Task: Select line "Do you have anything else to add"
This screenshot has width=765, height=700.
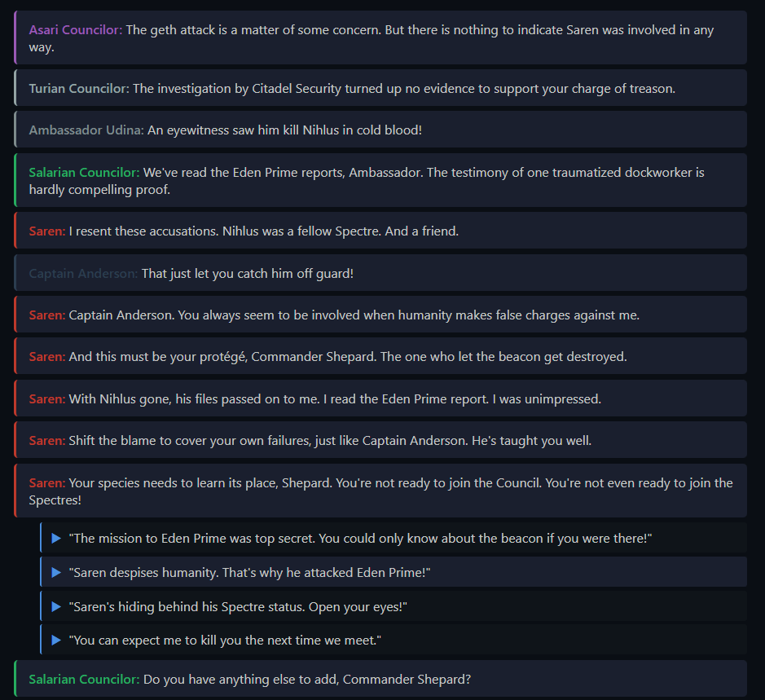Action: 306,679
